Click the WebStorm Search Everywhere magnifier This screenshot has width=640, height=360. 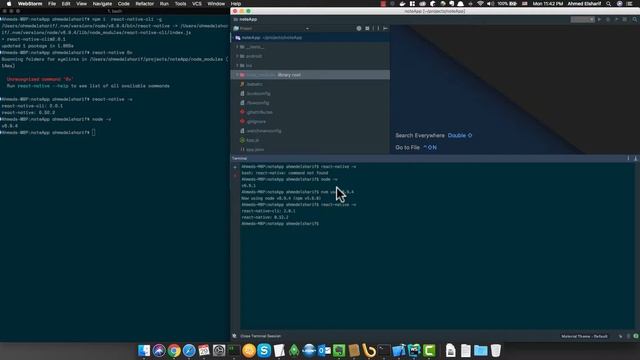(635, 20)
